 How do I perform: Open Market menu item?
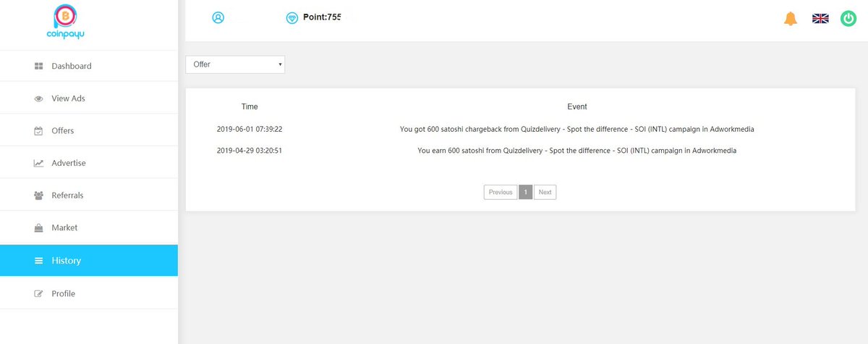88,227
